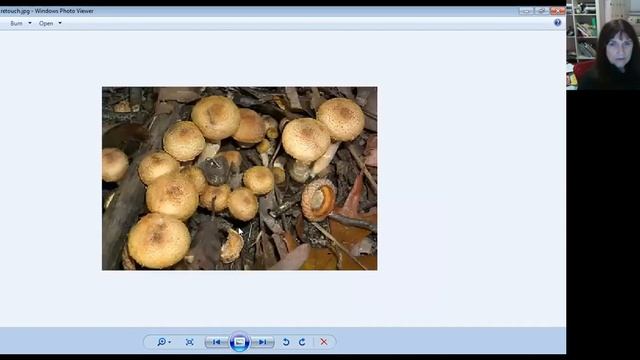Open the Open menu dropdown
This screenshot has height=360, width=640.
50,23
